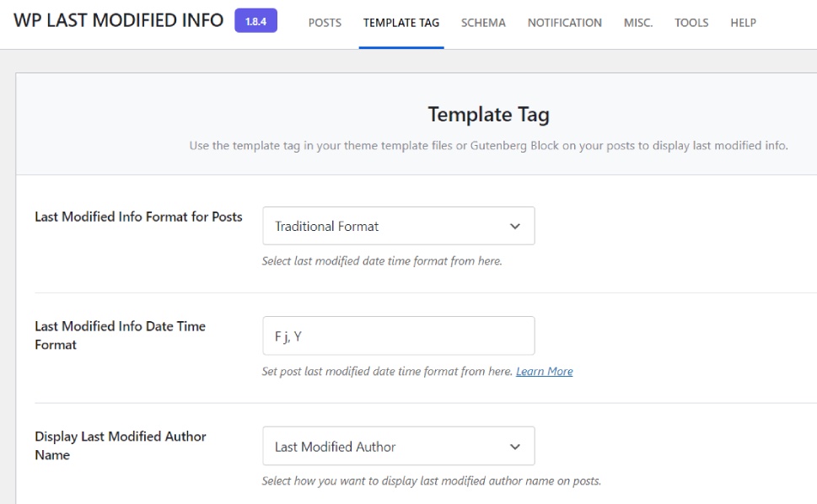Show the HELP tab

[743, 23]
